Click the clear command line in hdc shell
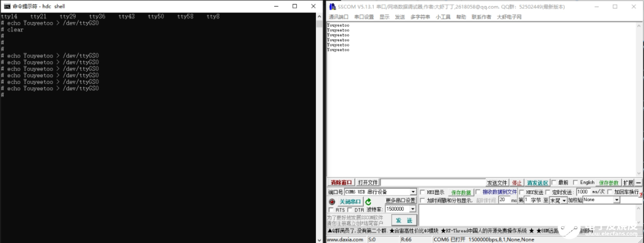The image size is (644, 243). point(15,30)
